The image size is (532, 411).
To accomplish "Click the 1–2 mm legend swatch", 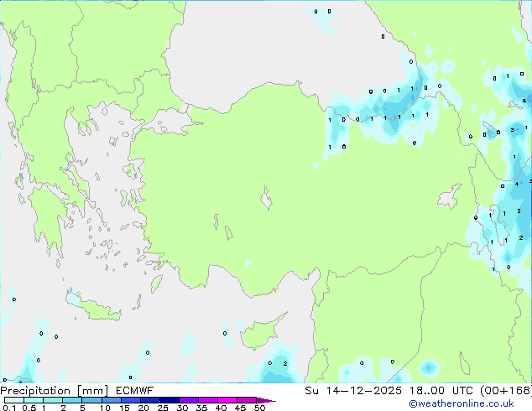I will 53,400.
